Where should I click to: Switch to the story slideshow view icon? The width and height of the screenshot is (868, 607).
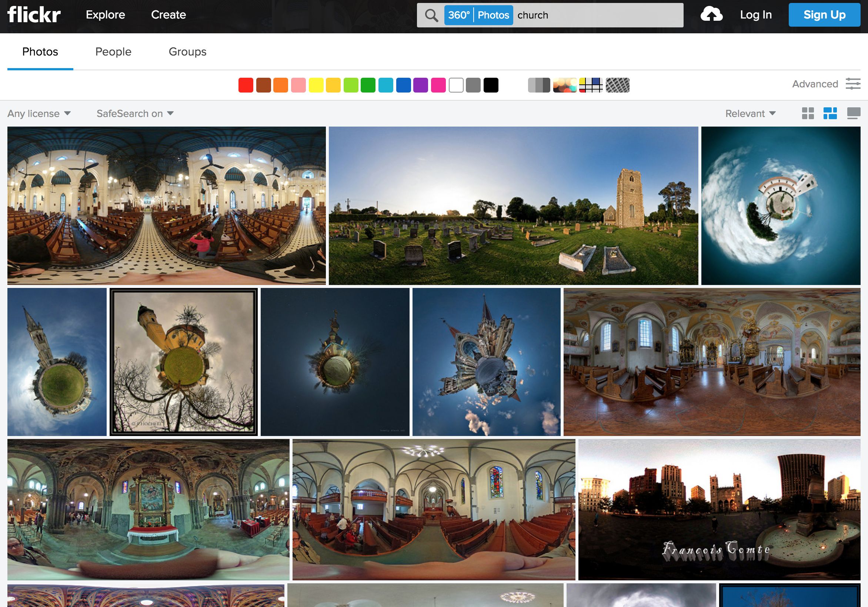point(853,113)
